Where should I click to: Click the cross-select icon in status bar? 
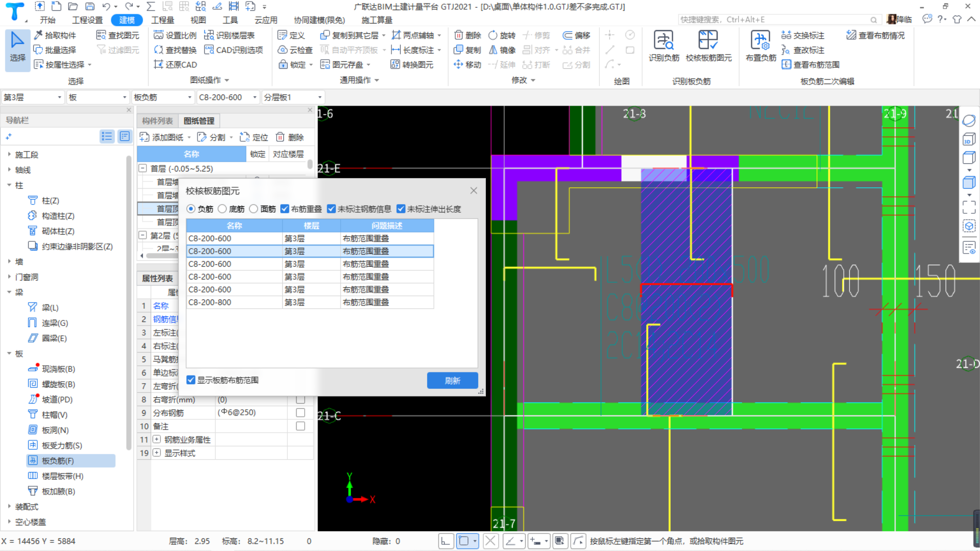(x=490, y=541)
